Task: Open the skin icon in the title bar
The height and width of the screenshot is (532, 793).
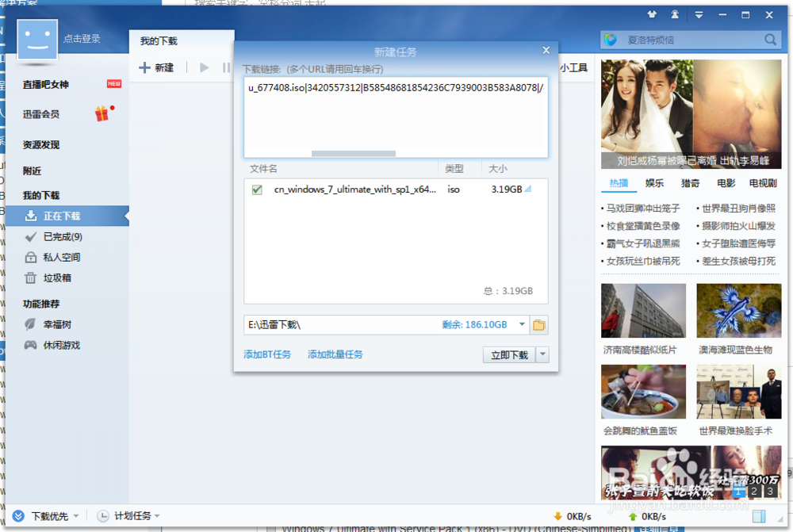Action: click(x=652, y=14)
